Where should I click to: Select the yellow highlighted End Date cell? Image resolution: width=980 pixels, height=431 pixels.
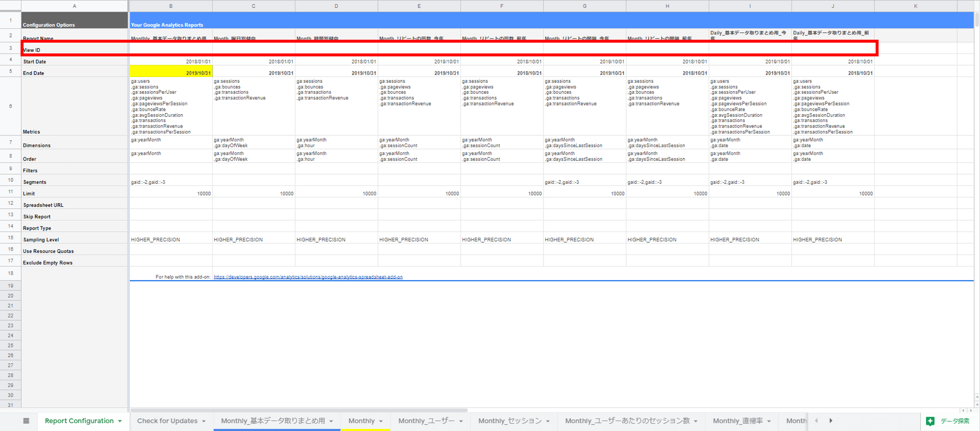point(171,72)
